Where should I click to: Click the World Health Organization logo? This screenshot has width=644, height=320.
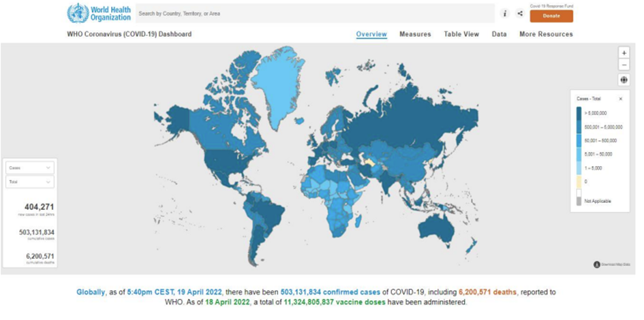click(x=98, y=14)
